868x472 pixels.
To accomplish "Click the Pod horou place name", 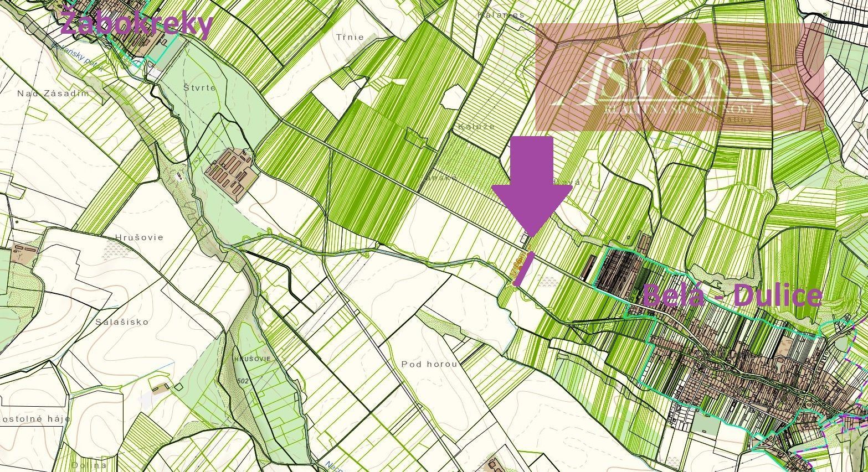I will 429,364.
